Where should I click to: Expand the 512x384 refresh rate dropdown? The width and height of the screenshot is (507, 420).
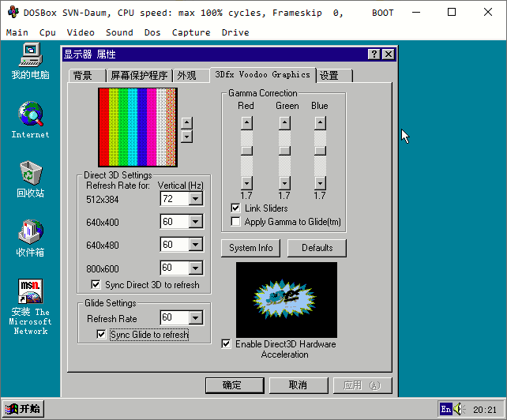(196, 198)
